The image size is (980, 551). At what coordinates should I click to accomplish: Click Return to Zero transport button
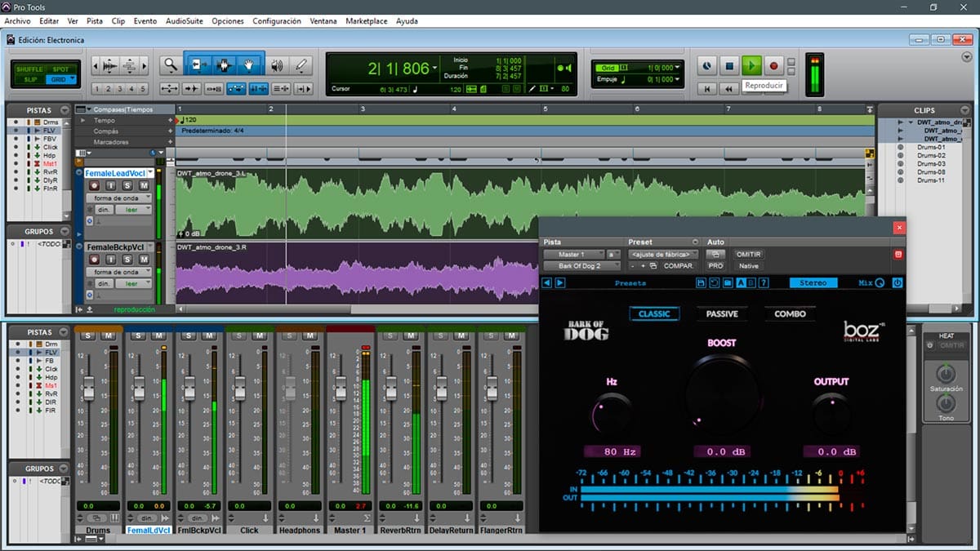coord(708,88)
